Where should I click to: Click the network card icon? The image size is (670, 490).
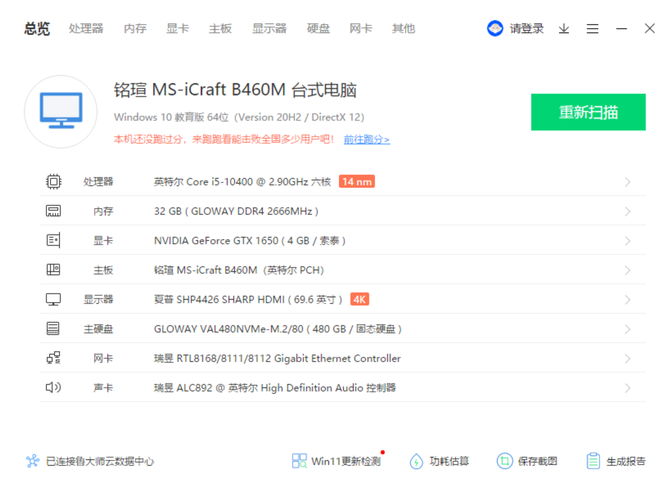tap(53, 358)
